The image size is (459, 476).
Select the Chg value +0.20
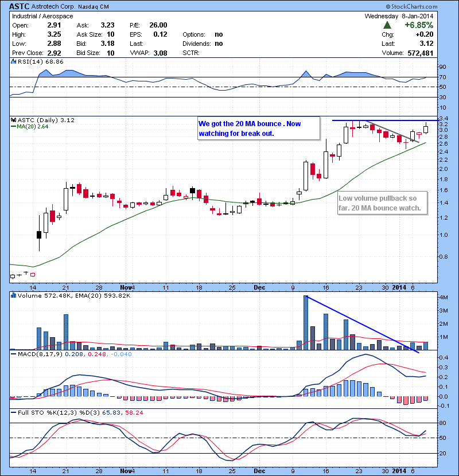coord(425,34)
